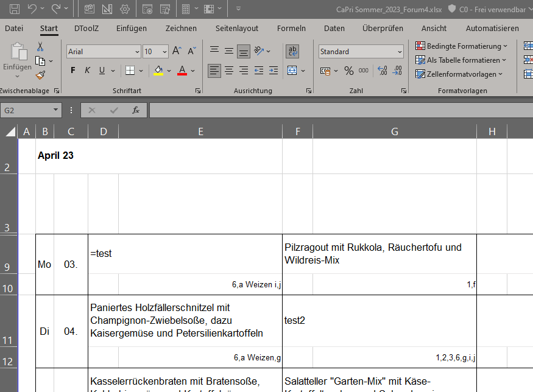
Task: Expand the merge cells options arrow
Action: pyautogui.click(x=303, y=71)
